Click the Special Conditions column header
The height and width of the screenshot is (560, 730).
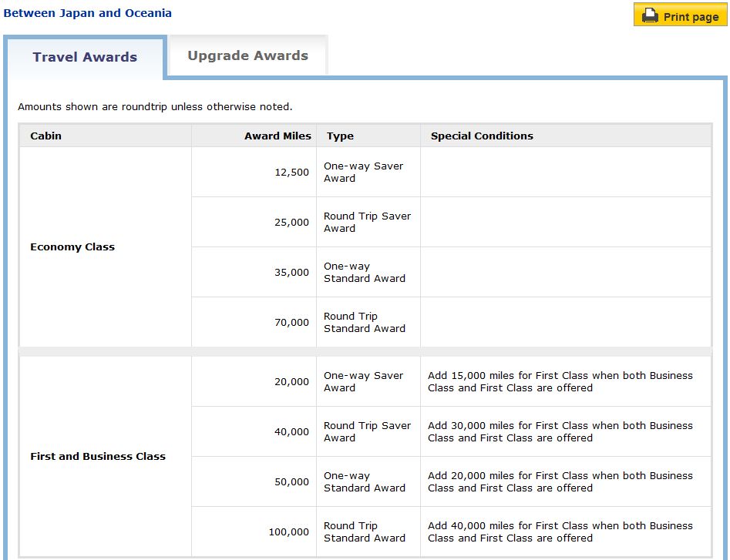pos(482,136)
